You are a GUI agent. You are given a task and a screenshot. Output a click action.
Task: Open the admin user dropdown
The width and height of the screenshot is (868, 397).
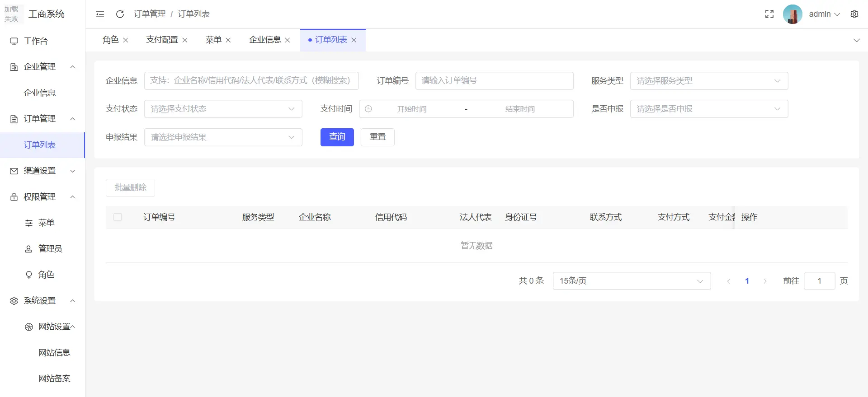pyautogui.click(x=824, y=14)
